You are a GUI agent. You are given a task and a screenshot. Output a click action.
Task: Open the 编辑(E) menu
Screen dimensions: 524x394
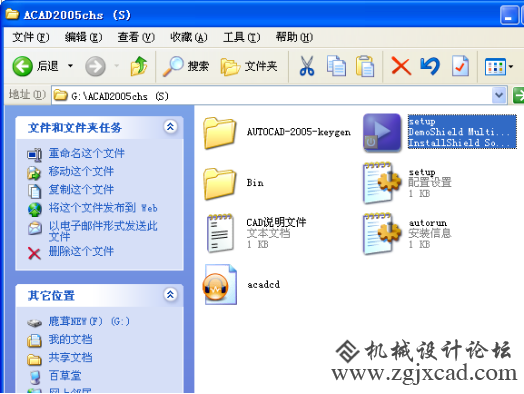pyautogui.click(x=84, y=37)
